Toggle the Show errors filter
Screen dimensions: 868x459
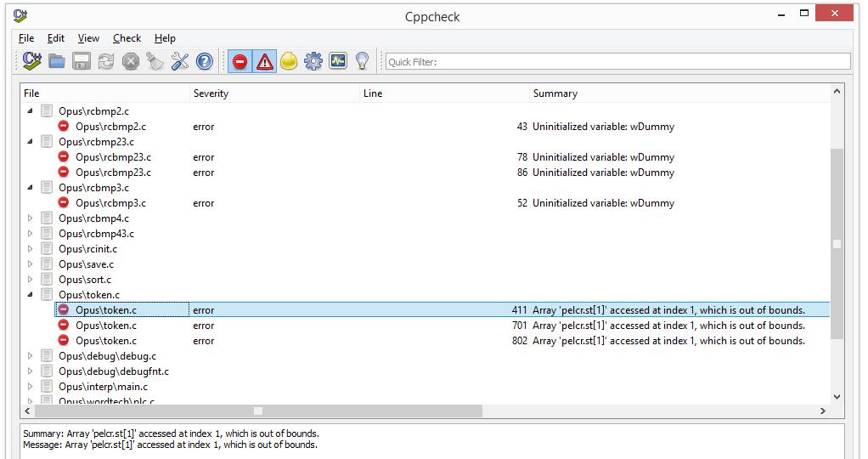[240, 61]
